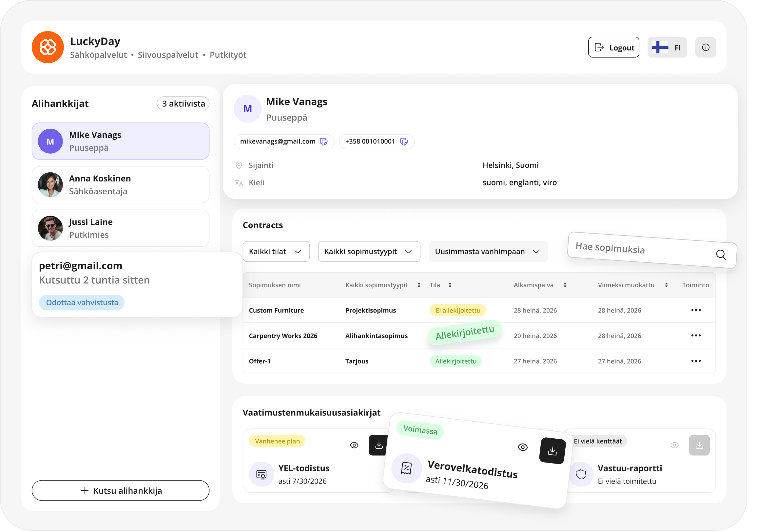Click the Projektisopimus type cell

coord(371,311)
